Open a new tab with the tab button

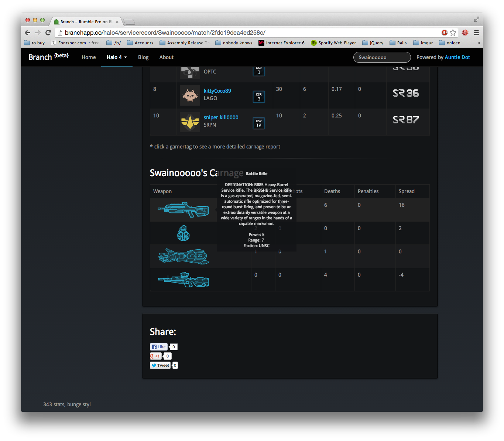[x=129, y=22]
